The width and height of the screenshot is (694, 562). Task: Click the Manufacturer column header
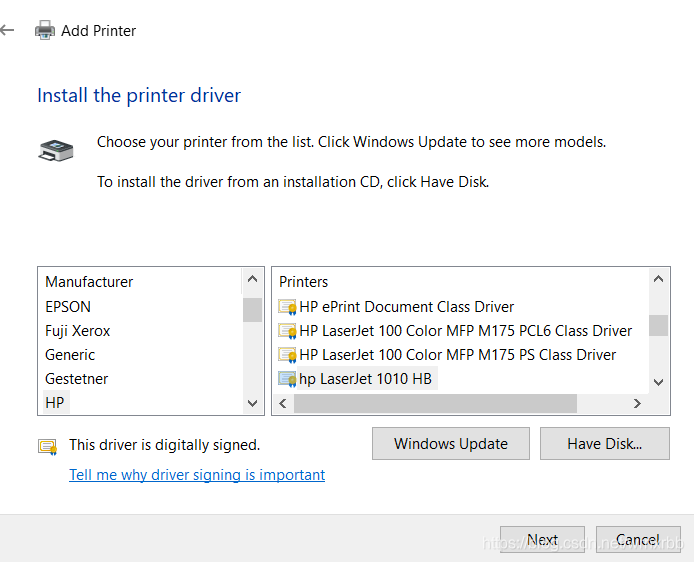89,282
